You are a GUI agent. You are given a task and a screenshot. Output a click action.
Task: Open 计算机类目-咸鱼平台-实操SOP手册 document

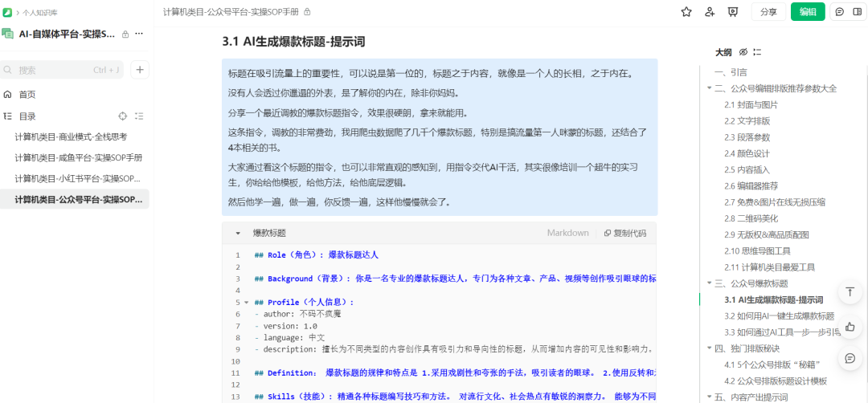click(79, 158)
